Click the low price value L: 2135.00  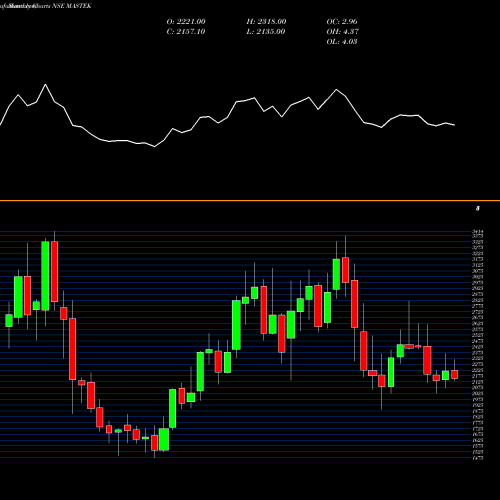(x=266, y=32)
